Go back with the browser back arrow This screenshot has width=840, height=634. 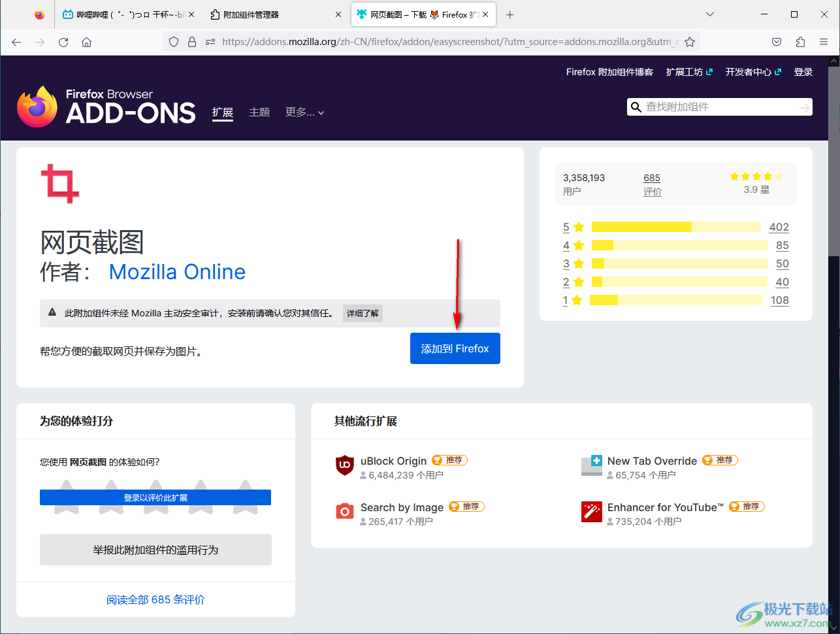coord(16,42)
